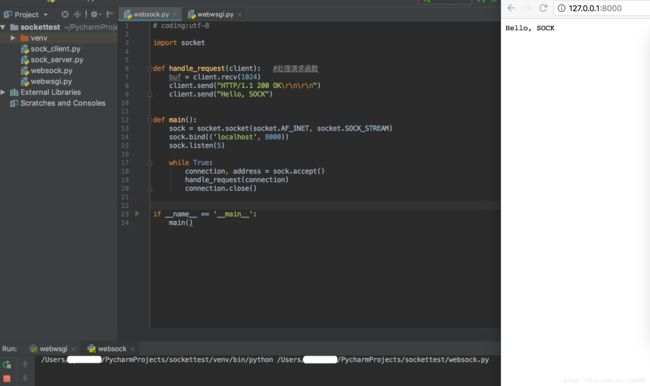Click the site info icon in address bar

(561, 8)
